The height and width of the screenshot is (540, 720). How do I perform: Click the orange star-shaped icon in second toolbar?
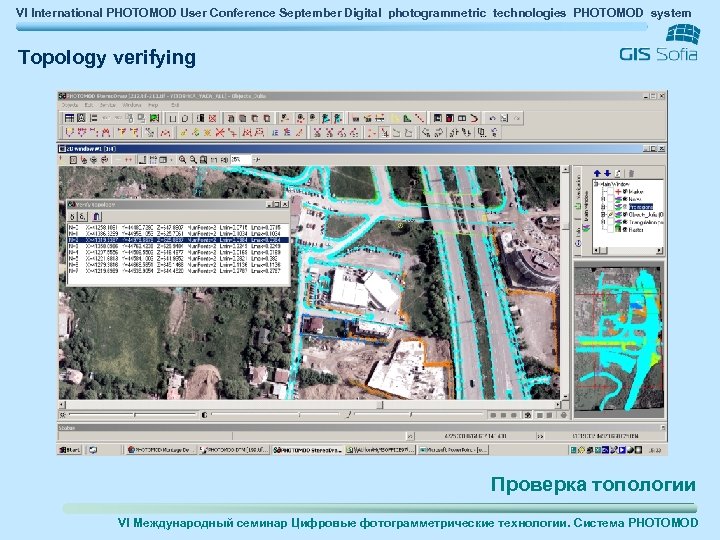[x=208, y=133]
